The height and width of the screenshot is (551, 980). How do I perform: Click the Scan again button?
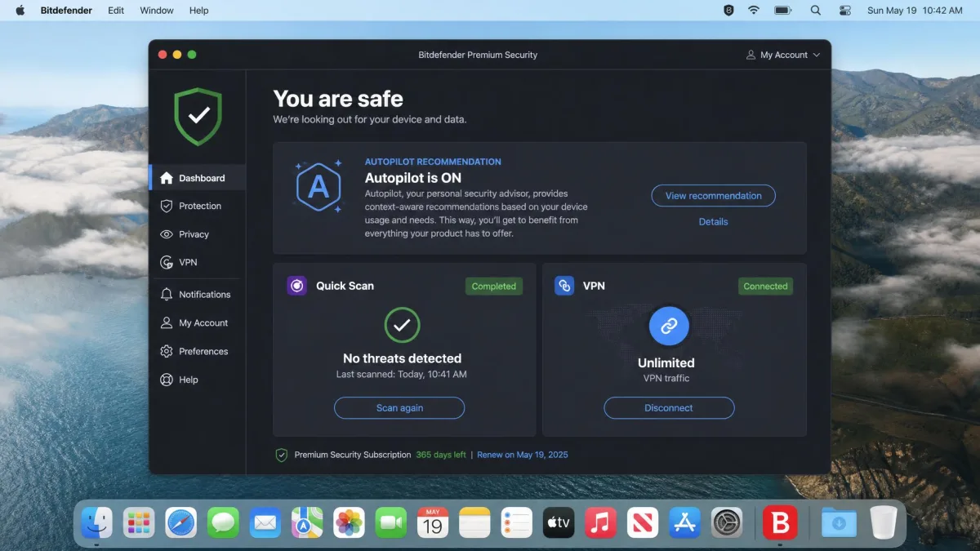coord(399,408)
